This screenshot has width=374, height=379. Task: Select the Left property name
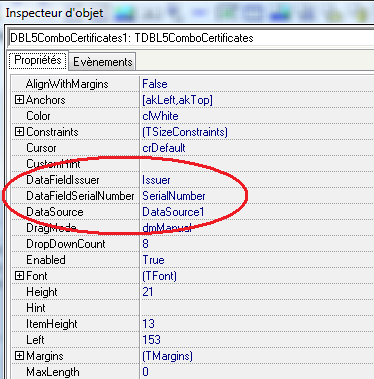pos(35,340)
